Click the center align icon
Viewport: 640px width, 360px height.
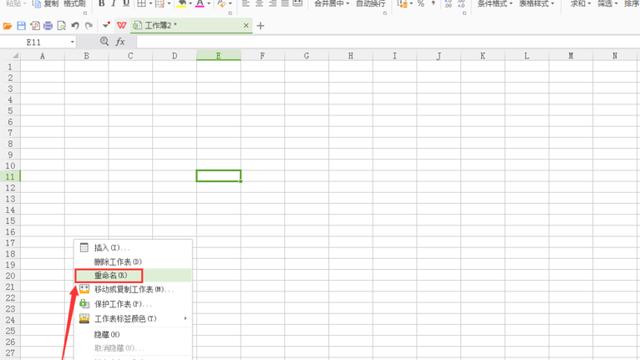click(259, 4)
